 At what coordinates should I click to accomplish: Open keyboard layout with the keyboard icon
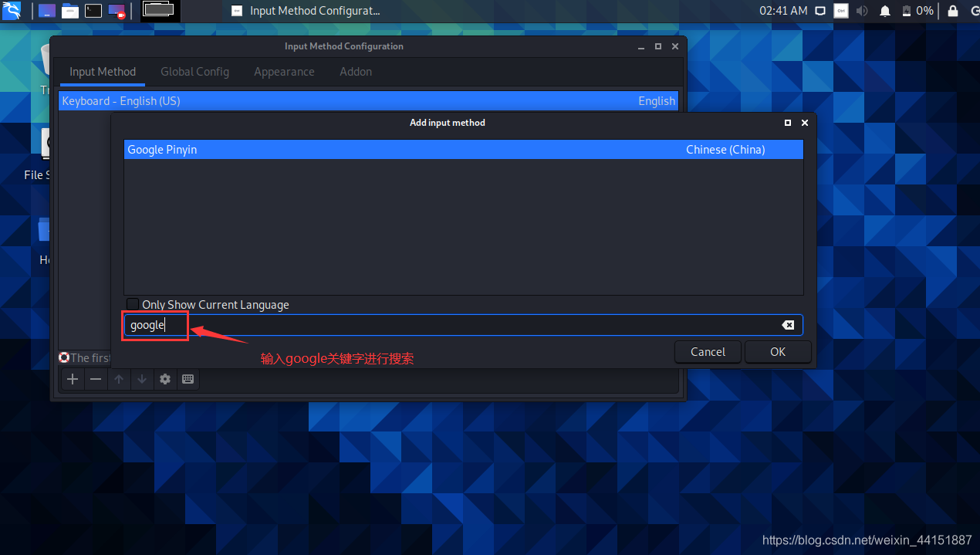188,379
